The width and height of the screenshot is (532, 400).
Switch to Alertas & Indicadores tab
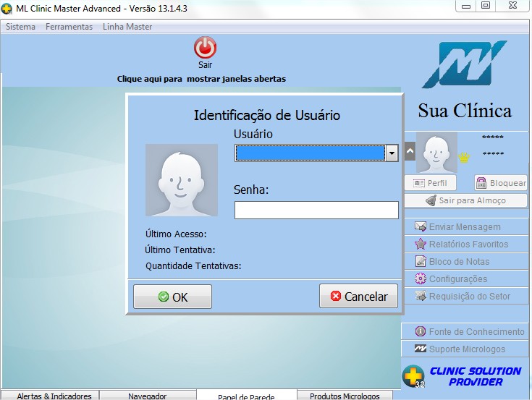click(x=54, y=396)
